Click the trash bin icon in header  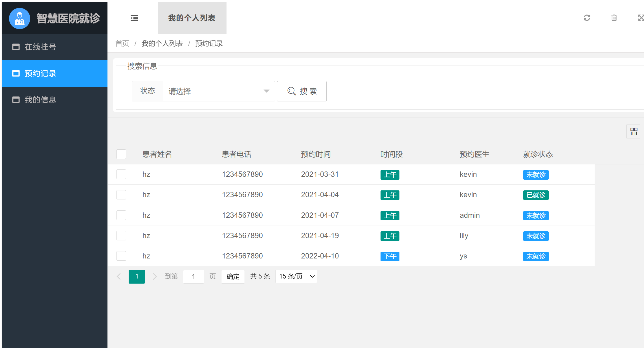click(614, 18)
